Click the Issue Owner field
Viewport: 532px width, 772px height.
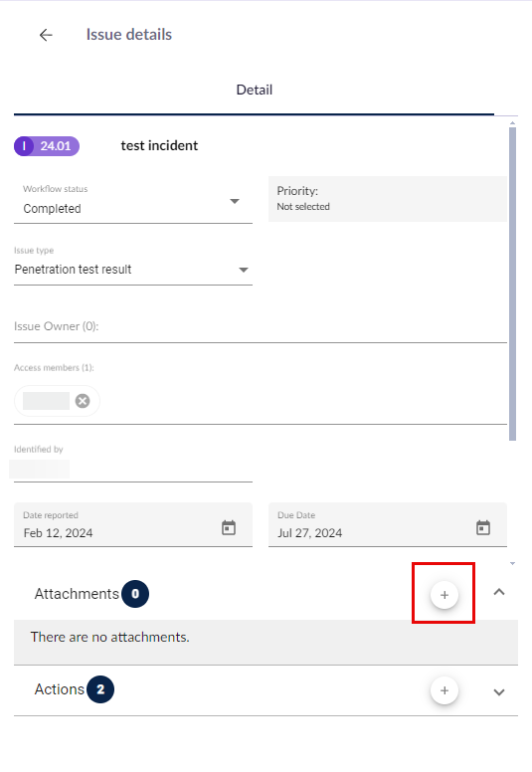click(261, 326)
